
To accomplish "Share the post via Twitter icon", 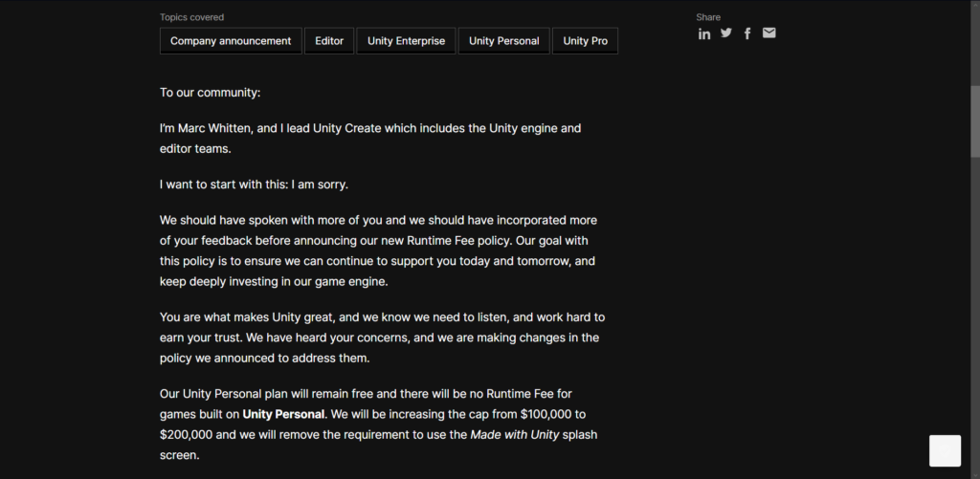I will point(725,33).
